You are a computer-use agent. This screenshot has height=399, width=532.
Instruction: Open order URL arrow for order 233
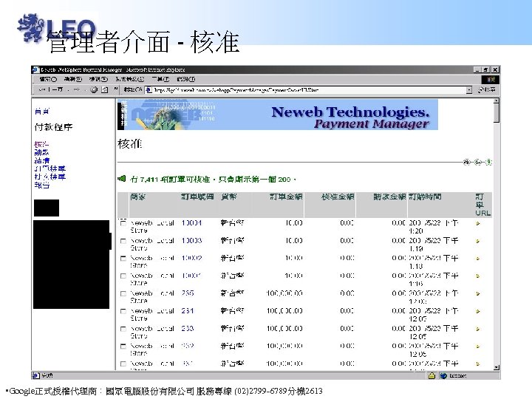(478, 329)
